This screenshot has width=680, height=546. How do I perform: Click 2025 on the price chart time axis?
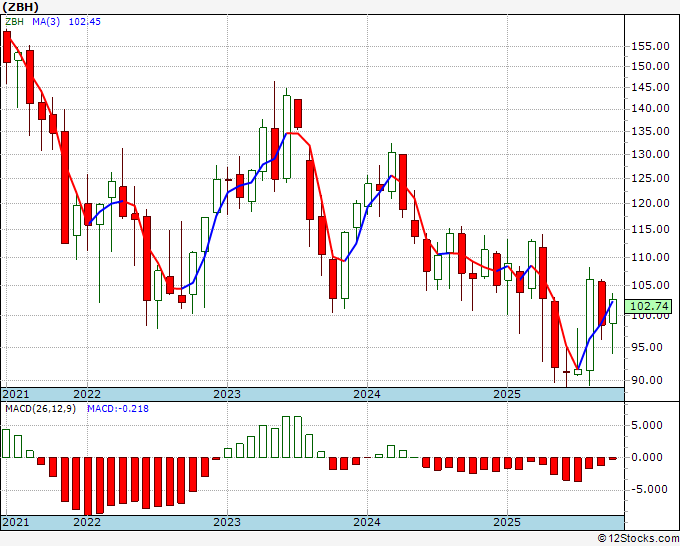point(507,394)
